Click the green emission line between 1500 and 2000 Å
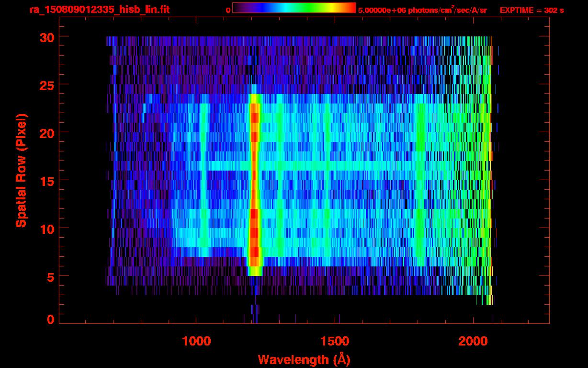 (x=420, y=184)
